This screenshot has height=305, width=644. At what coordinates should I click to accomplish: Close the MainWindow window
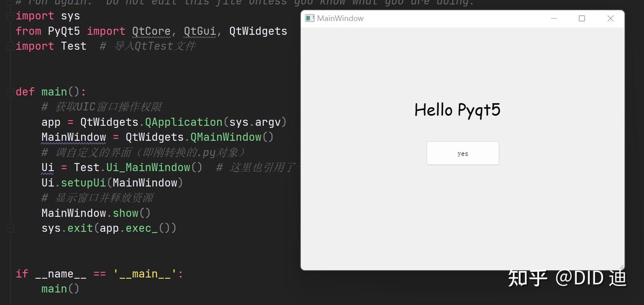[x=610, y=18]
